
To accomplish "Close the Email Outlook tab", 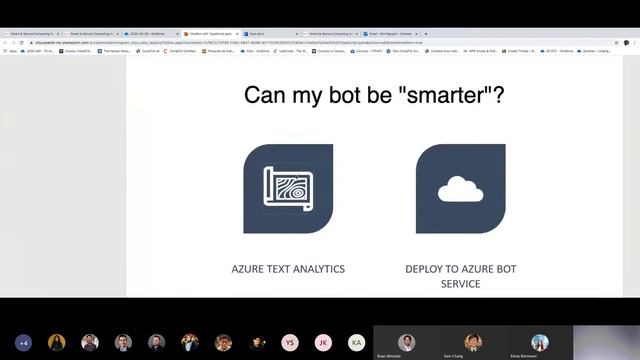I will point(416,34).
